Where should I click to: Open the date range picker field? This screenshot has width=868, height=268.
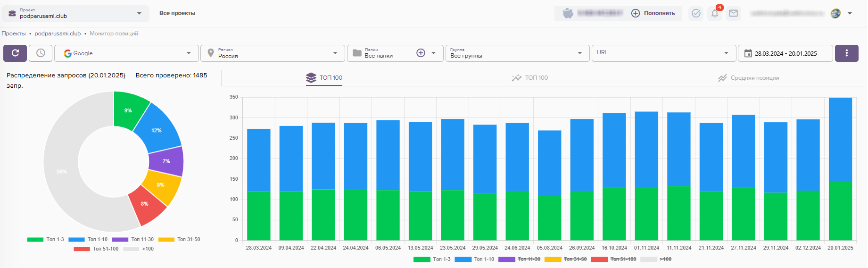coord(785,53)
